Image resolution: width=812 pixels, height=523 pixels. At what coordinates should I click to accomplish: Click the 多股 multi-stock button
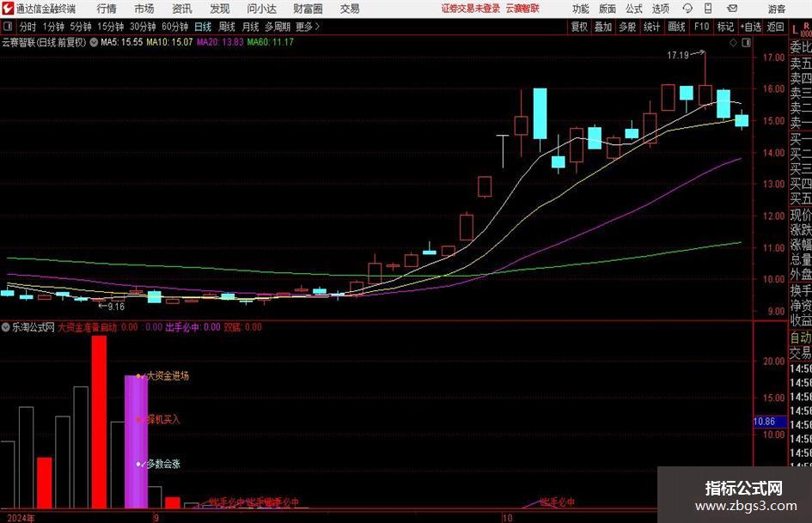pyautogui.click(x=627, y=27)
